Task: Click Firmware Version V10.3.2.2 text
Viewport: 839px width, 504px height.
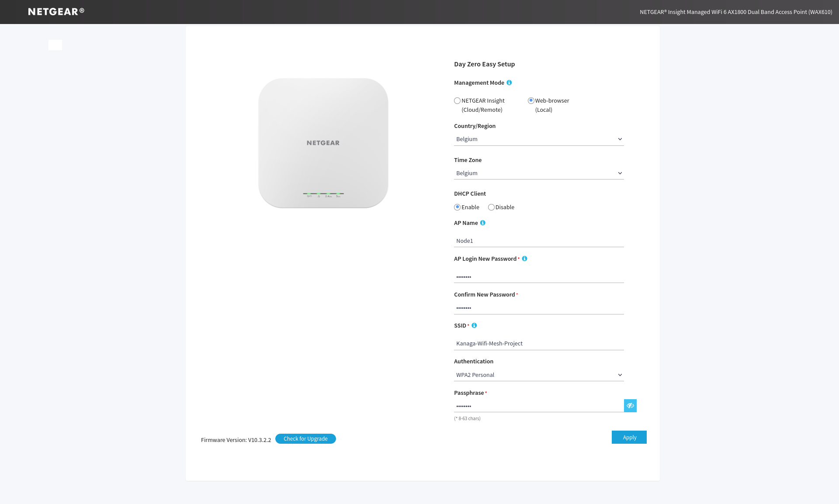Action: (x=236, y=440)
